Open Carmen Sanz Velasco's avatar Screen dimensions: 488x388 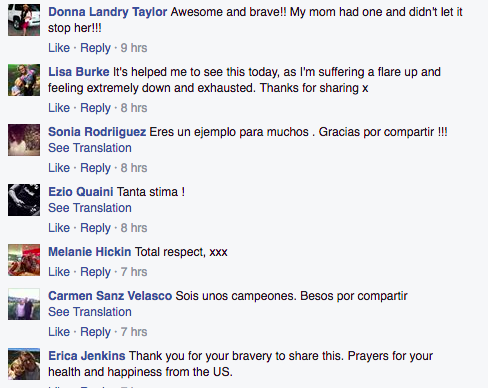pyautogui.click(x=24, y=304)
